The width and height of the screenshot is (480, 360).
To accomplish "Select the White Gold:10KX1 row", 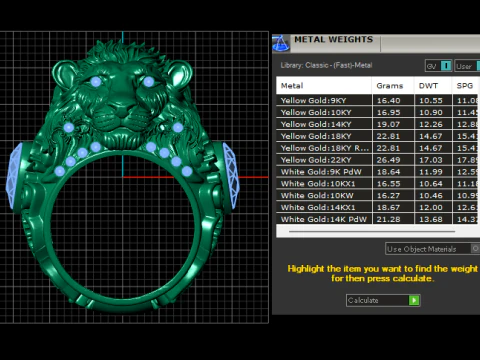I will pyautogui.click(x=378, y=184).
